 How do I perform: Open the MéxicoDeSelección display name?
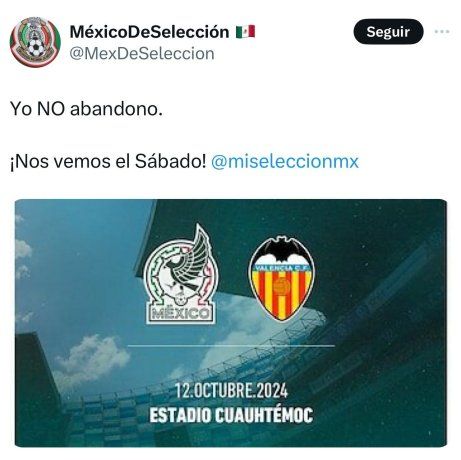coord(149,32)
